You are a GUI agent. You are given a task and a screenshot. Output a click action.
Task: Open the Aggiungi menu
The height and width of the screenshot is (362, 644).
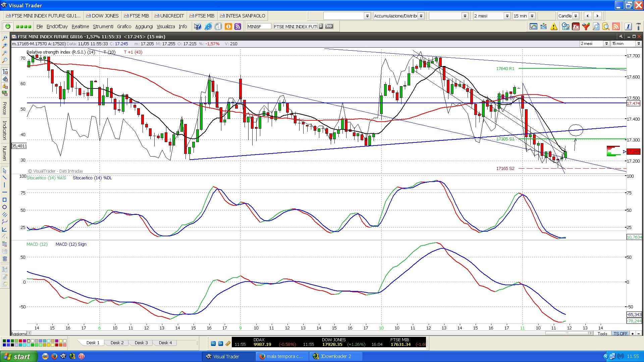click(144, 26)
